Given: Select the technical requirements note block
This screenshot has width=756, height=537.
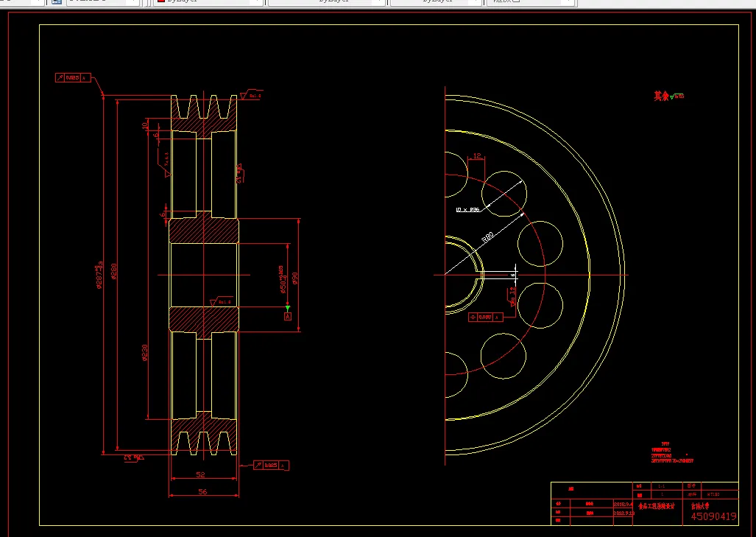Looking at the screenshot, I should pos(672,452).
